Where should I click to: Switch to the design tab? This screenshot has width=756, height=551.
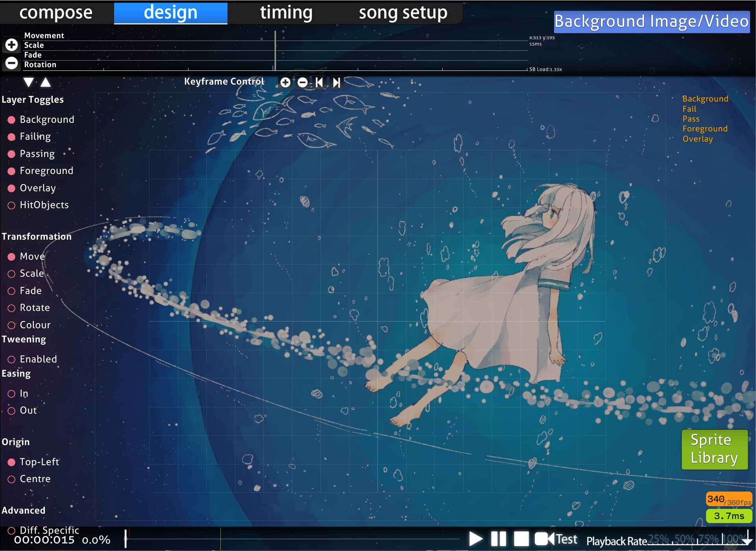171,13
